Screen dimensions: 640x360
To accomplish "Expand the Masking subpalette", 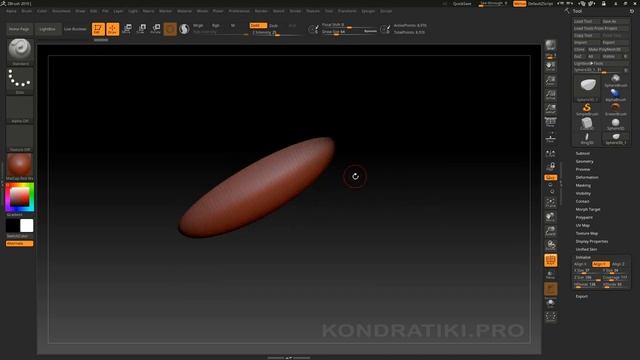I will [x=583, y=185].
